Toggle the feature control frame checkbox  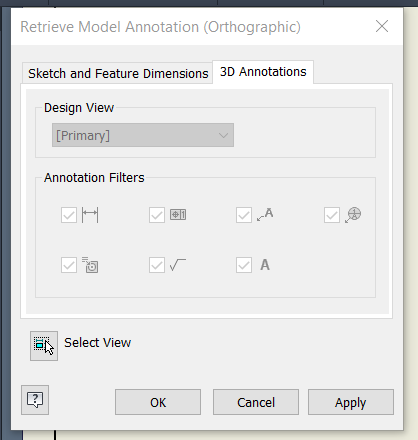[x=157, y=215]
